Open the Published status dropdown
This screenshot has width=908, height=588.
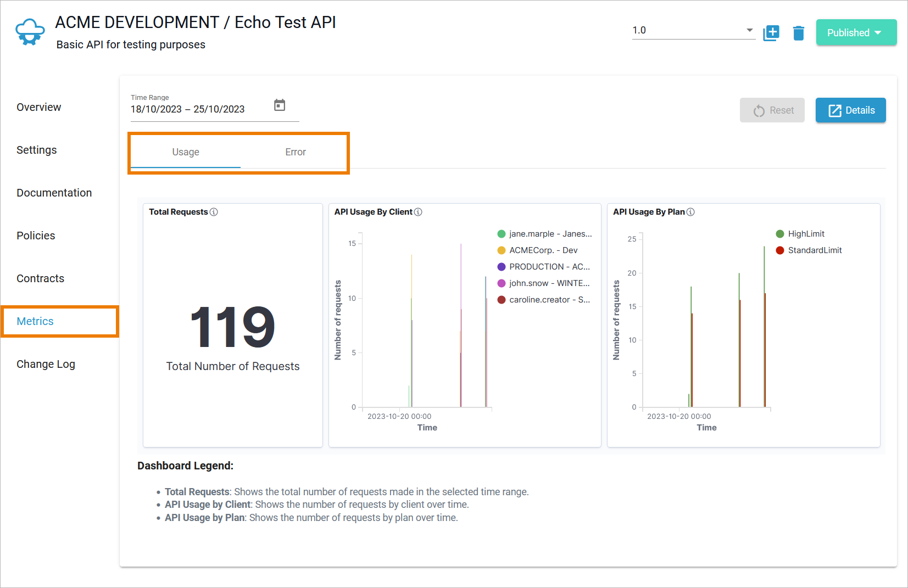tap(856, 32)
